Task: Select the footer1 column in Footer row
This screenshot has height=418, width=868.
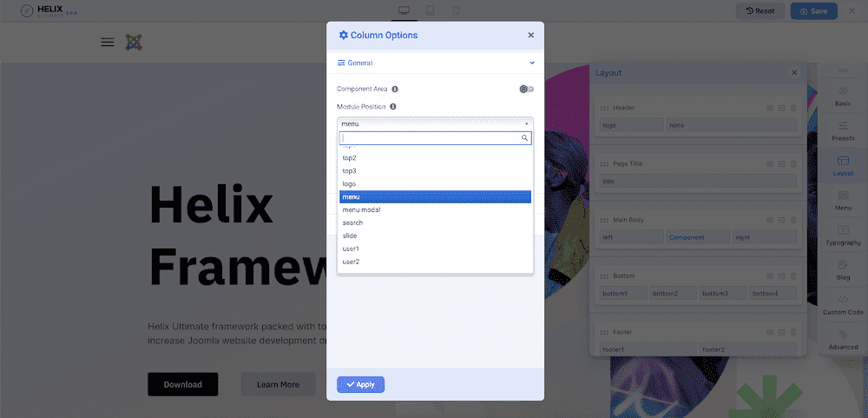Action: coord(648,350)
